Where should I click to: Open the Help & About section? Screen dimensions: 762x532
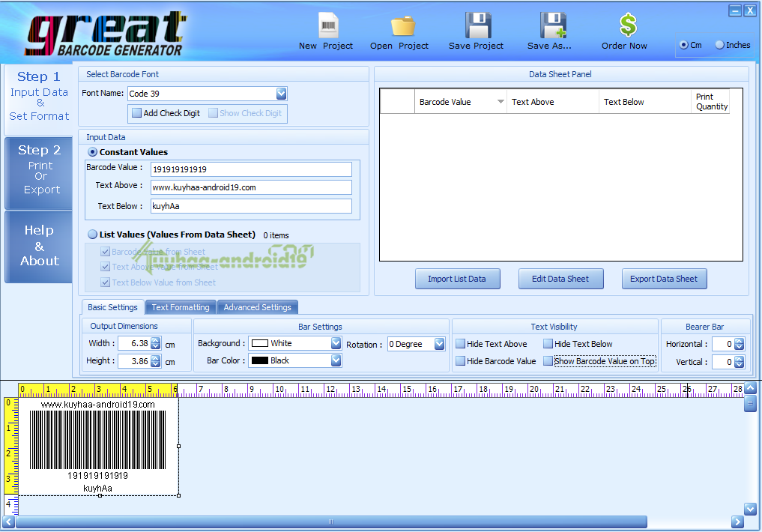[x=39, y=245]
